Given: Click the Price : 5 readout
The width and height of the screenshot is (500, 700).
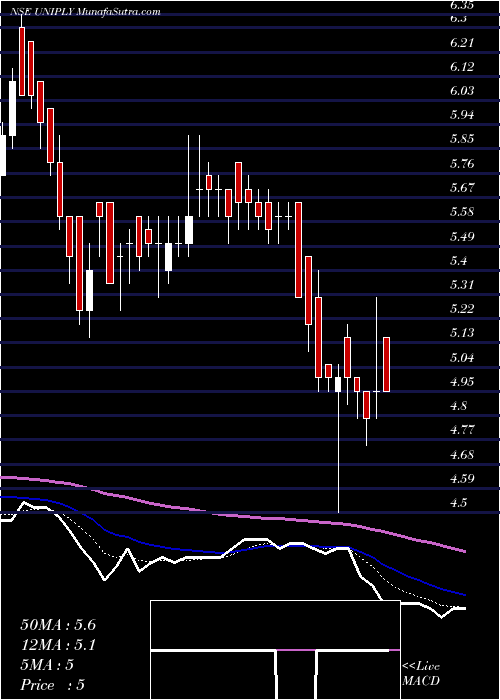Looking at the screenshot, I should pos(53,685).
